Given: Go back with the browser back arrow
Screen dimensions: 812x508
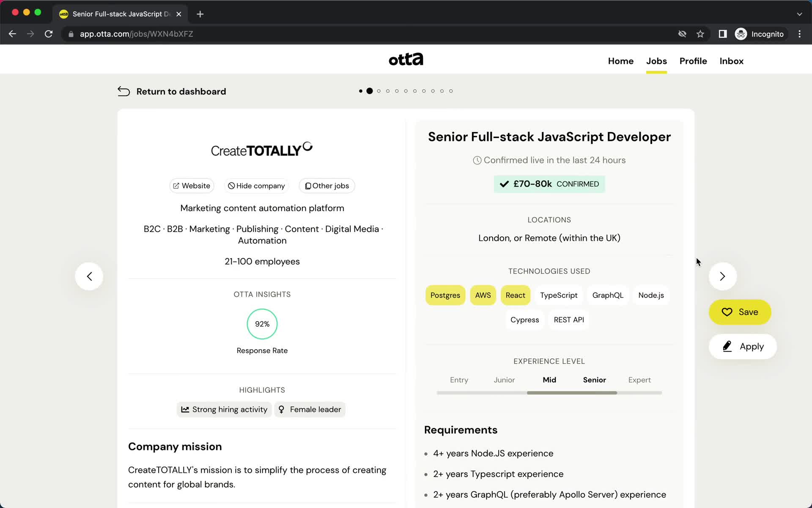Looking at the screenshot, I should 12,34.
